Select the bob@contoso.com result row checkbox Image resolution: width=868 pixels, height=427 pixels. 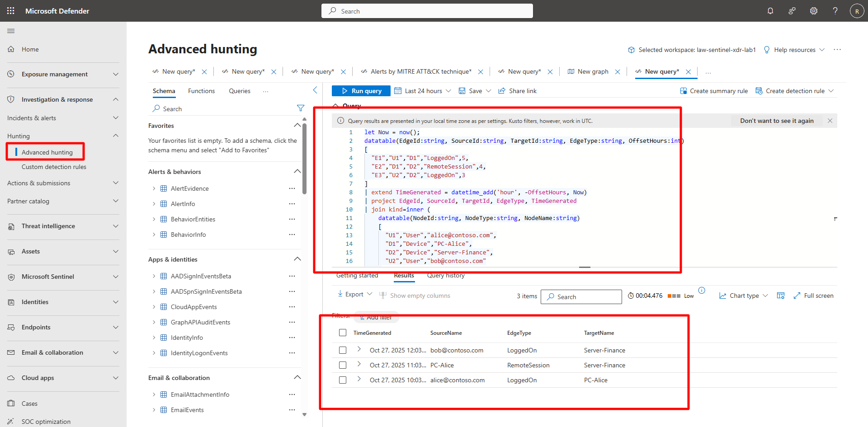343,350
